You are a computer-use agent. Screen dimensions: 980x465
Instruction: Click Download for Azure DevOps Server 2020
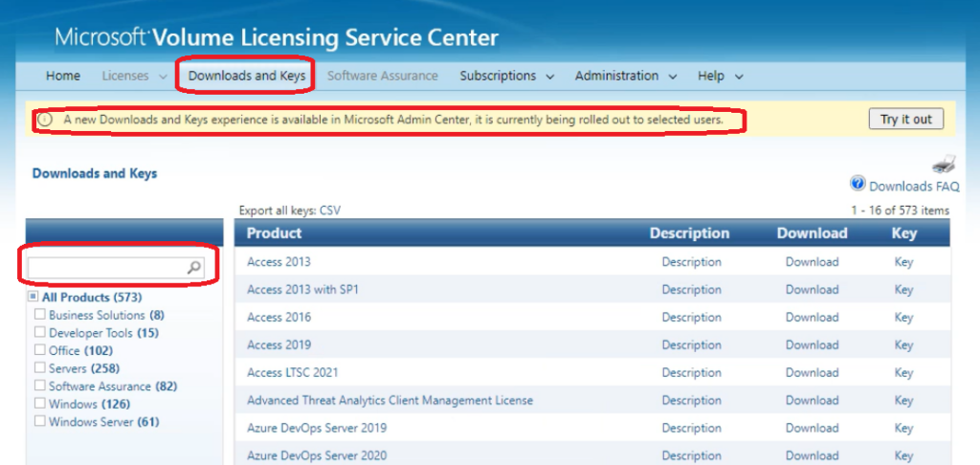[x=812, y=455]
